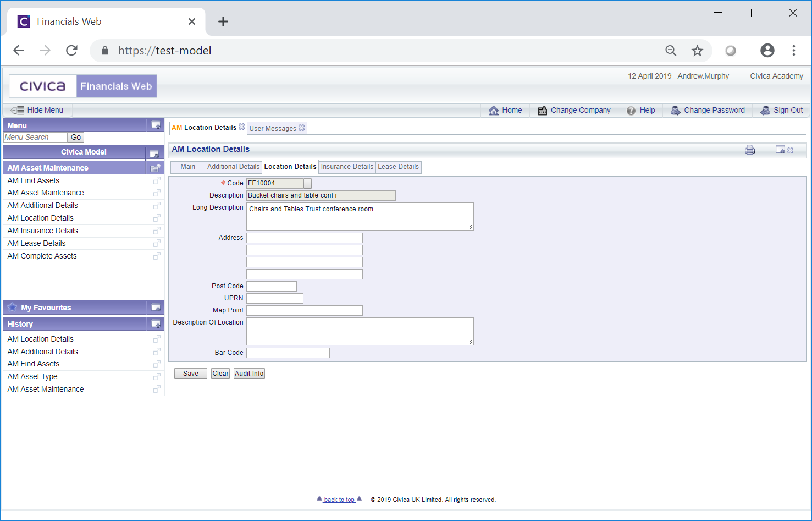Image resolution: width=812 pixels, height=521 pixels.
Task: Click the Bar Code field
Action: point(288,353)
